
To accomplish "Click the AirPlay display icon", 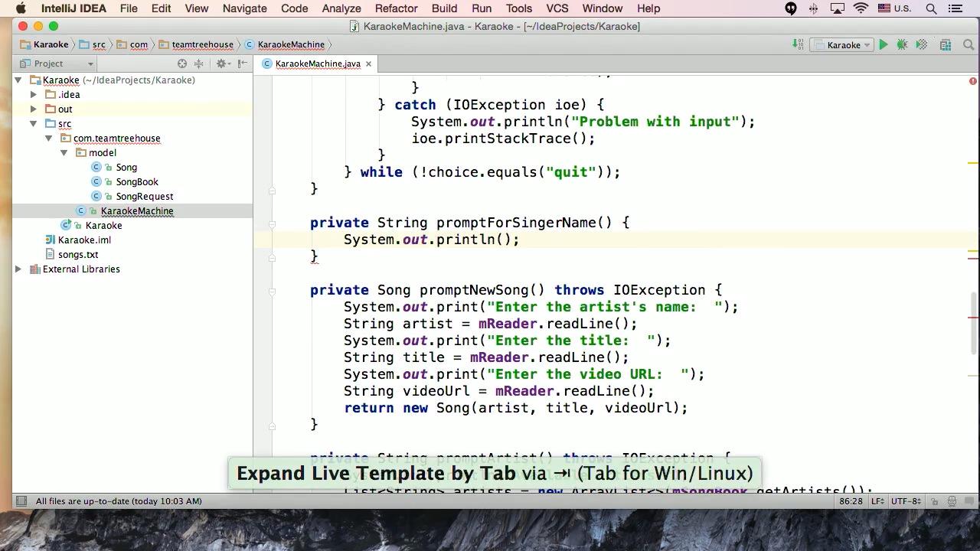I will [838, 8].
